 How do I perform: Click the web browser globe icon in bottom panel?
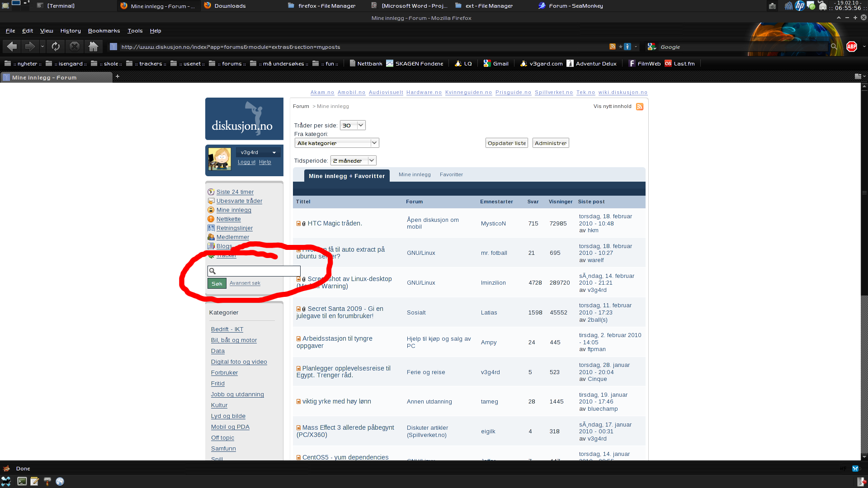point(60,481)
